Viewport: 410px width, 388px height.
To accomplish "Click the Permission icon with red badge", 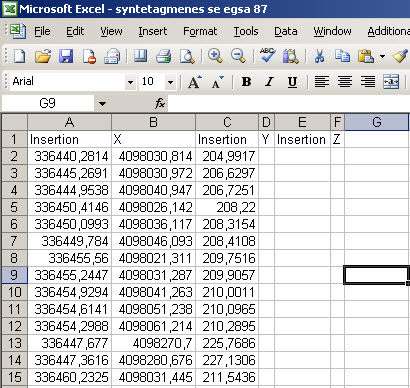I will pos(89,56).
